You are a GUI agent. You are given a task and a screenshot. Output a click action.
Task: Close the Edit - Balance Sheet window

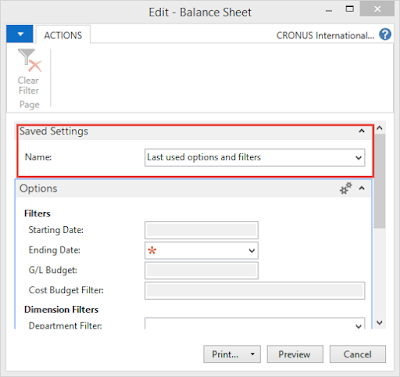coord(377,9)
